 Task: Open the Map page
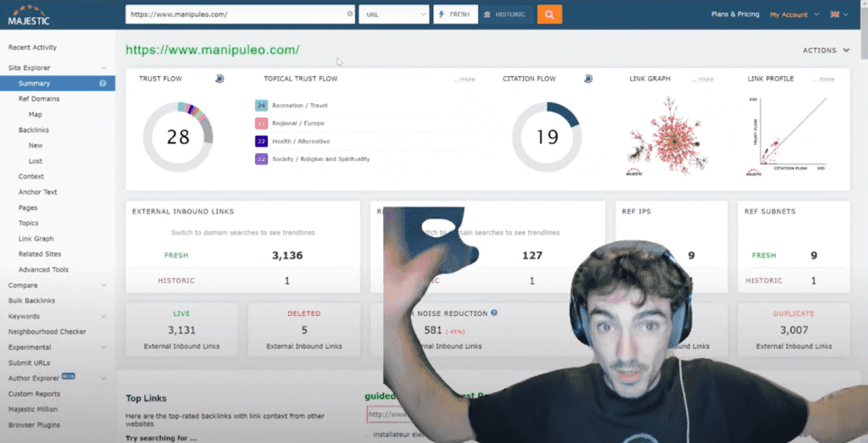coord(36,114)
